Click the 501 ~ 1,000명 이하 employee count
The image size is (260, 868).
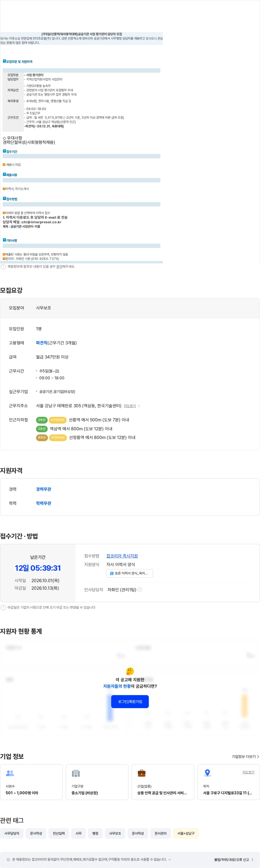point(22,793)
